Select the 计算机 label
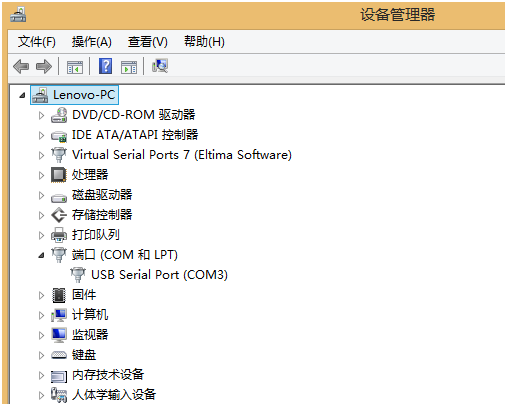This screenshot has width=507, height=406. pyautogui.click(x=90, y=315)
